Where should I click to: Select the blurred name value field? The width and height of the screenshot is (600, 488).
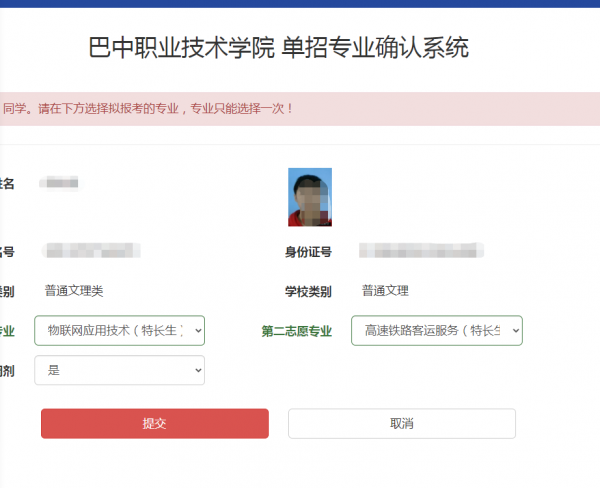click(x=60, y=183)
